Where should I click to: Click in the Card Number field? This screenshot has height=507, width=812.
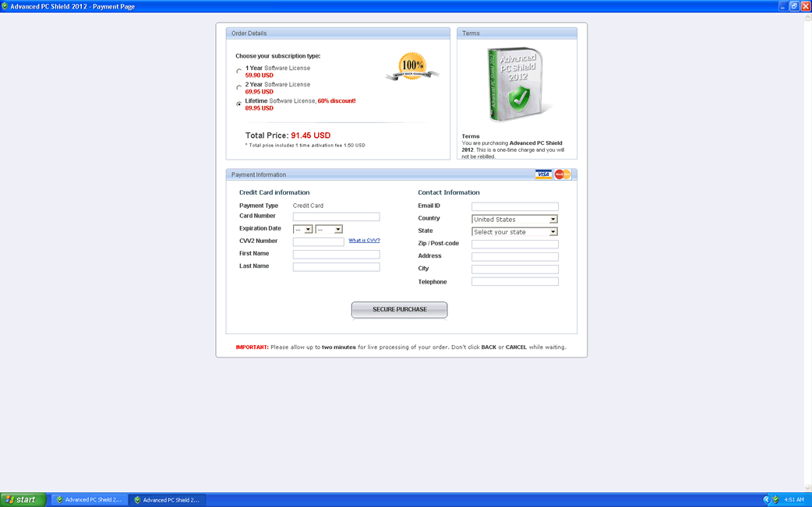coord(336,217)
